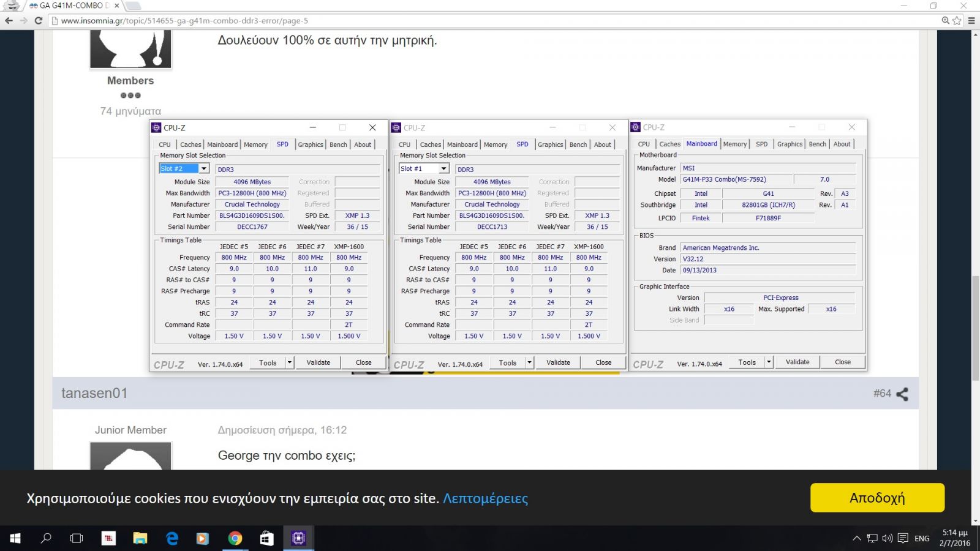The height and width of the screenshot is (551, 980).
Task: Click the browser forward arrow
Action: pyautogui.click(x=23, y=20)
